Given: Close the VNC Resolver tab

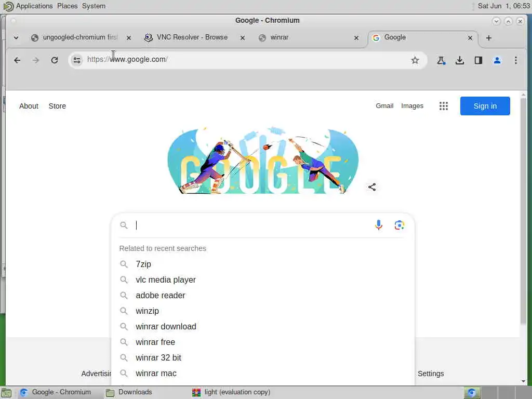Looking at the screenshot, I should 243,38.
